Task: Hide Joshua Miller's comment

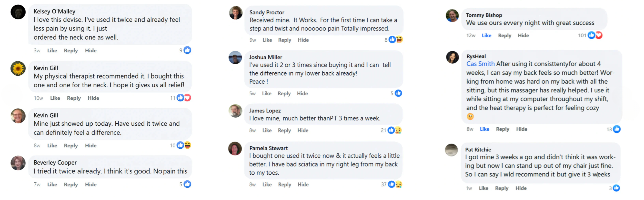Action: click(x=302, y=93)
